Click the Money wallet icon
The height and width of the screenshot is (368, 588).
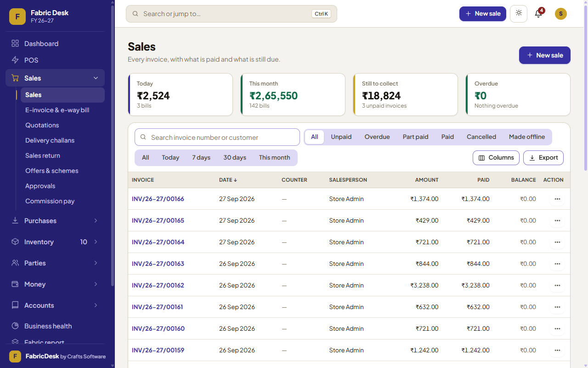[15, 284]
